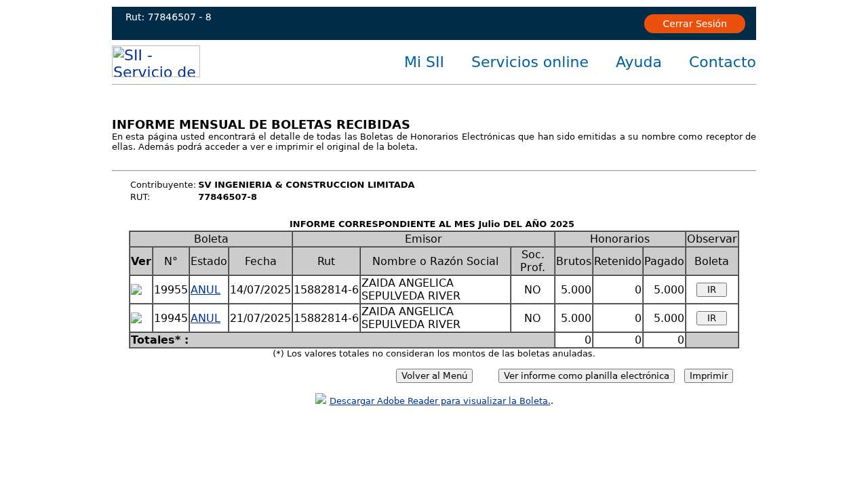868x488 pixels.
Task: Click boleta number 19955 cell
Action: coord(171,289)
